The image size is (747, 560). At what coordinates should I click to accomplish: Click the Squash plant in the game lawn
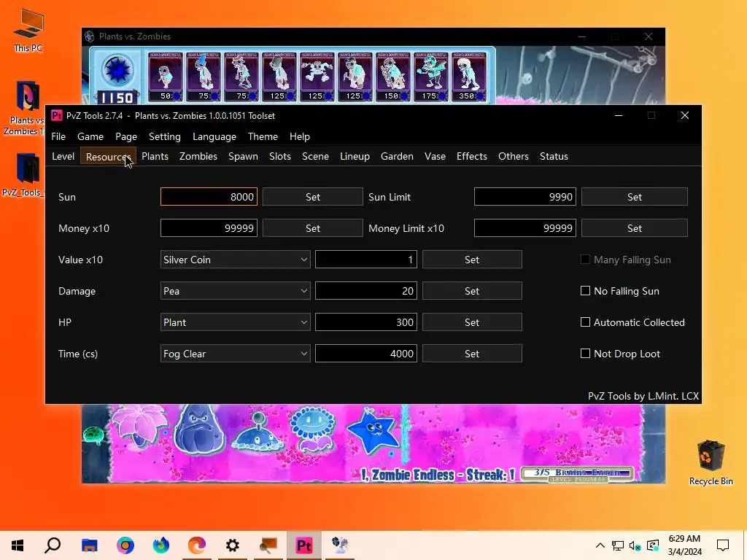(x=198, y=430)
